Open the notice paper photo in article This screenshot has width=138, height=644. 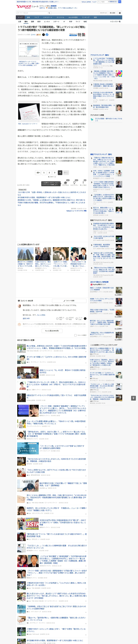click(29, 112)
